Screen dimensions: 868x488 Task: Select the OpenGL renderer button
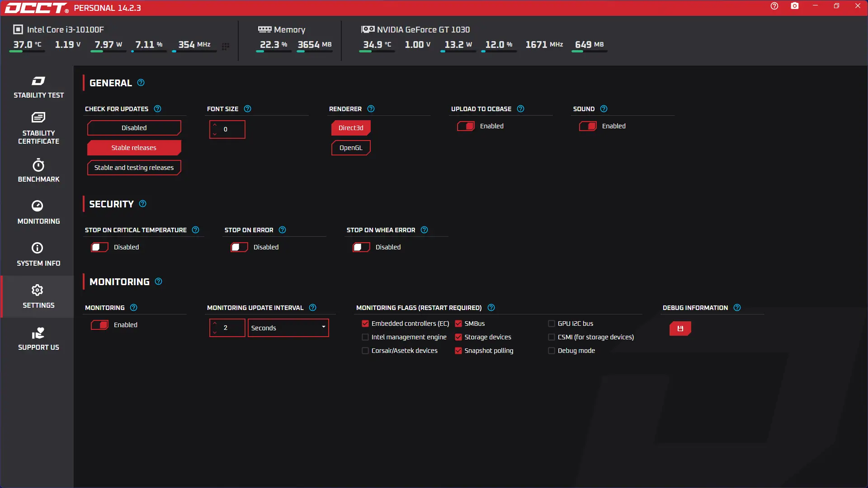pyautogui.click(x=351, y=148)
